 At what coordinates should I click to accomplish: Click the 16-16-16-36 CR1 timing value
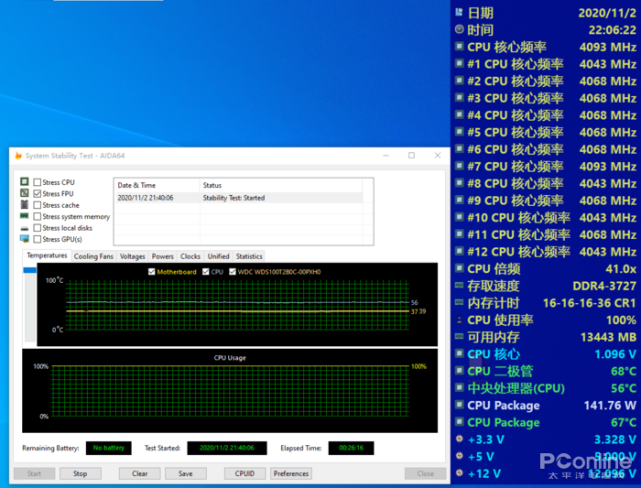[589, 303]
